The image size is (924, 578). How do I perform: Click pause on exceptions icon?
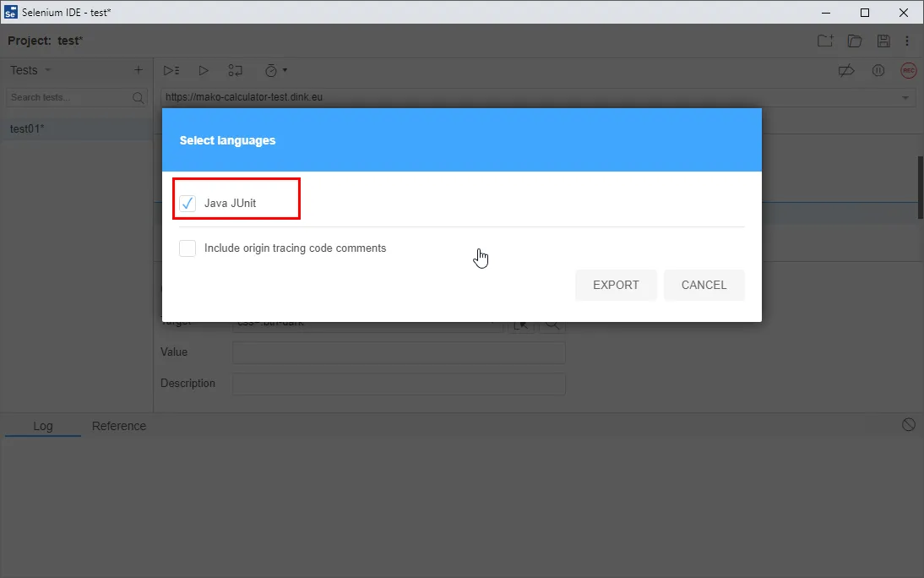tap(878, 71)
